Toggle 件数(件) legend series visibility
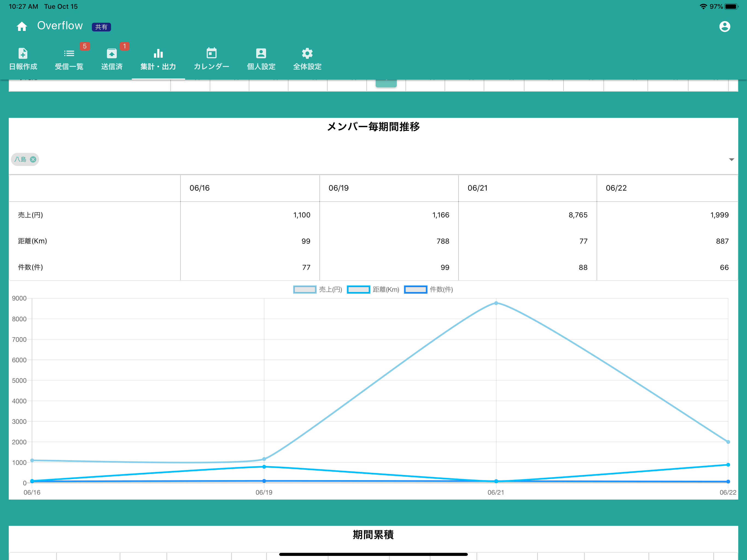 tap(428, 290)
